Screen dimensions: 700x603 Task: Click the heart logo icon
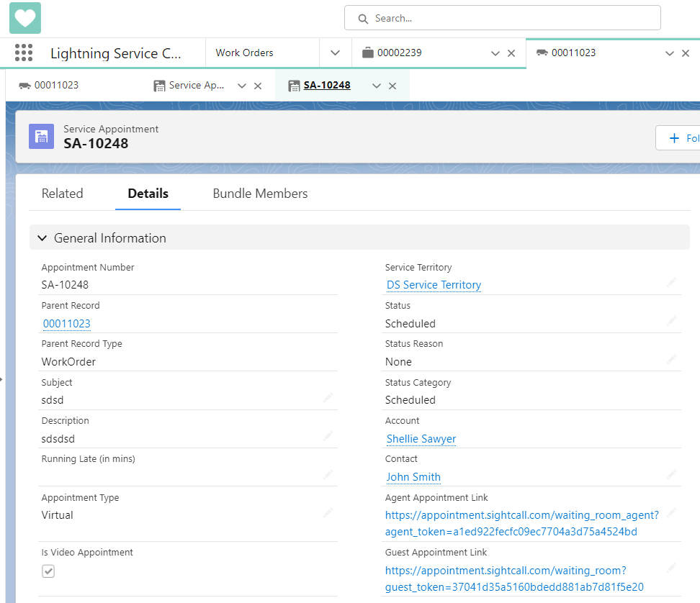pos(25,18)
